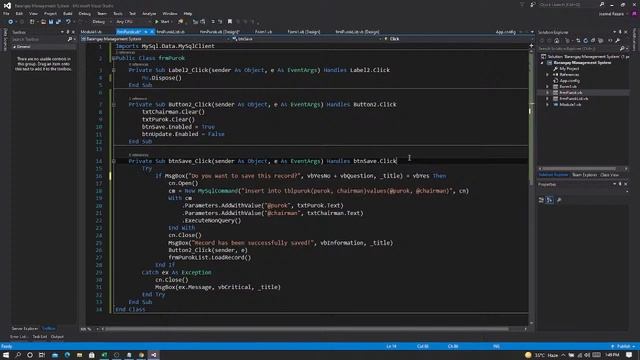Image resolution: width=640 pixels, height=360 pixels.
Task: Click the Collapse All icon in Solution Explorer
Action: (593, 40)
